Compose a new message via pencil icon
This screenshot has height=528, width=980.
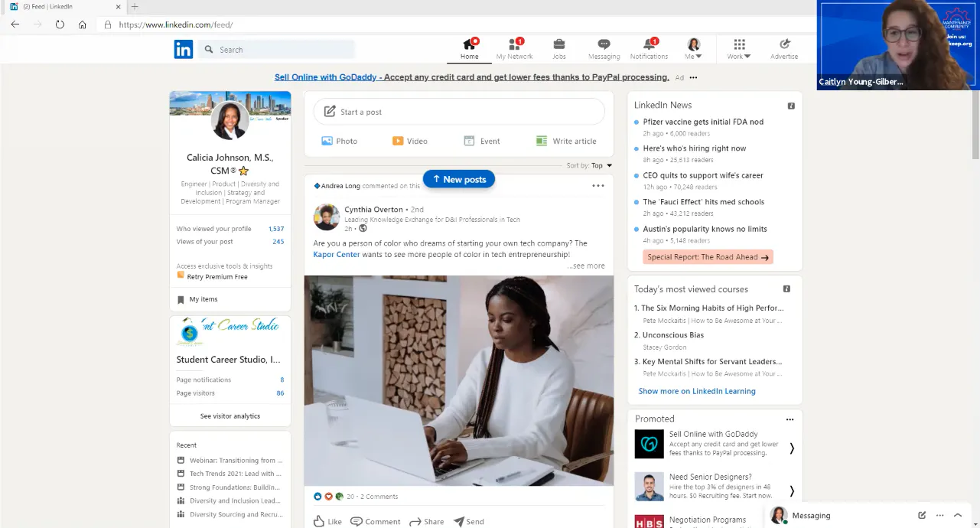[922, 515]
